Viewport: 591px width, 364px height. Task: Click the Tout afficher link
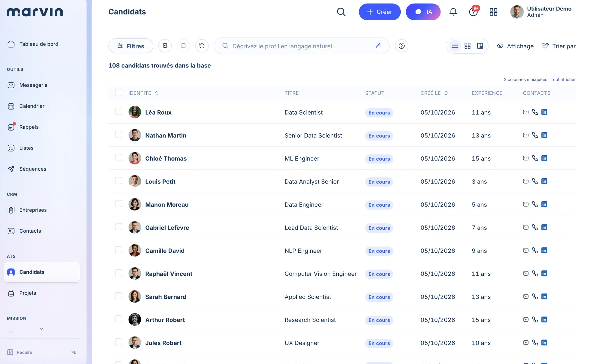tap(563, 80)
